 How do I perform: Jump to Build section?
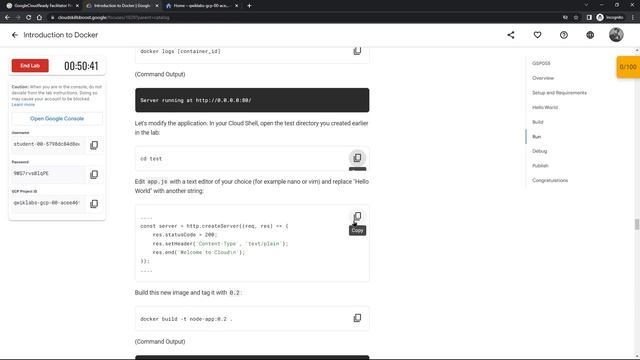tap(538, 122)
